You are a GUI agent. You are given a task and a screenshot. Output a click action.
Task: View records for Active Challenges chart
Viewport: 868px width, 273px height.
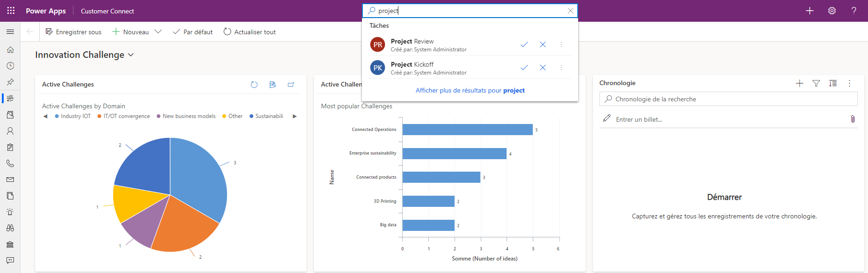tap(273, 85)
